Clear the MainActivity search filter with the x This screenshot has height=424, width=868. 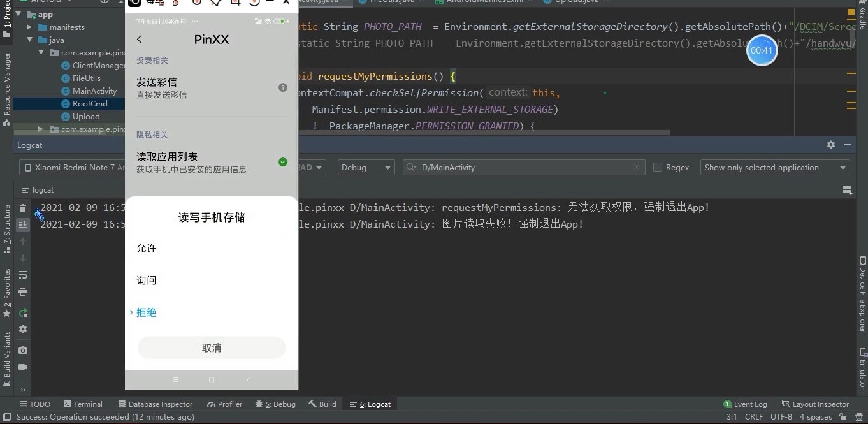[x=637, y=167]
